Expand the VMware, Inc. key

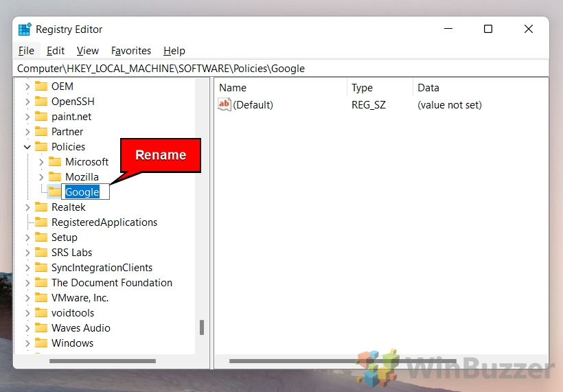tap(27, 297)
